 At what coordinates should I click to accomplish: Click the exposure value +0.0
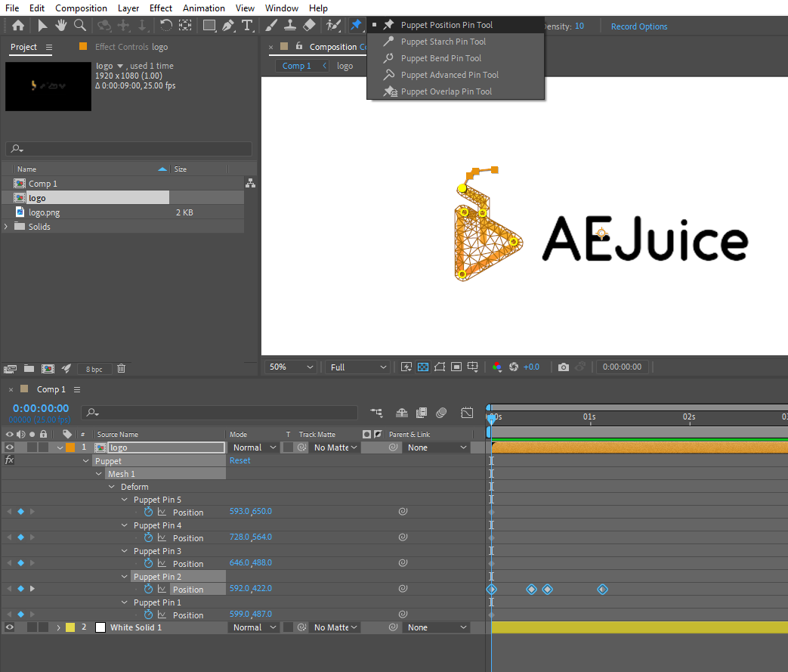point(531,367)
